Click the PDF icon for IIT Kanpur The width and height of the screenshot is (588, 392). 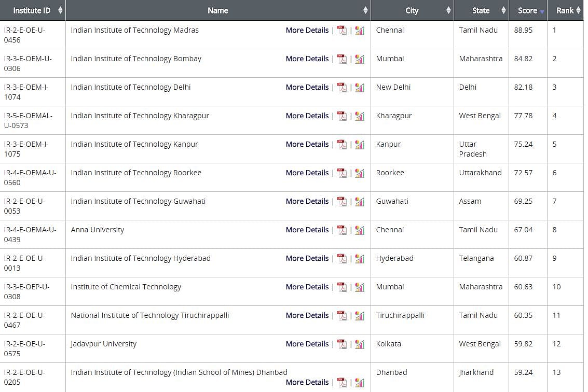coord(342,145)
